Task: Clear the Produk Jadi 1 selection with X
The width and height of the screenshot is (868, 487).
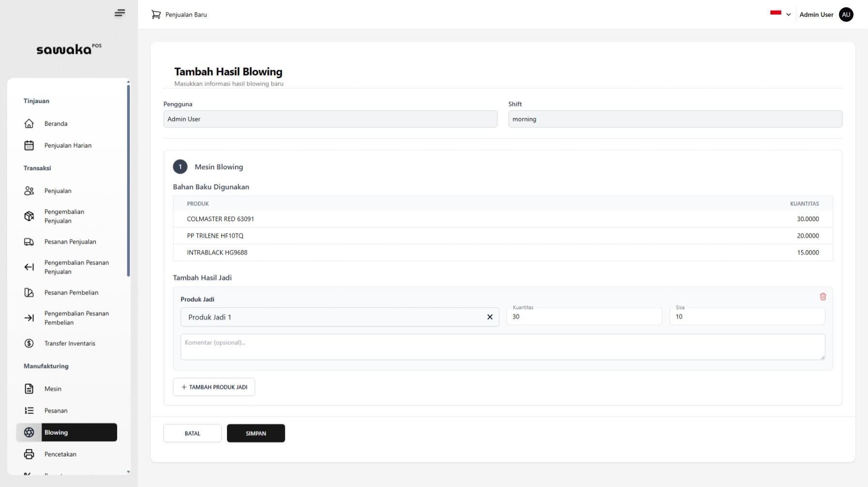Action: (490, 317)
